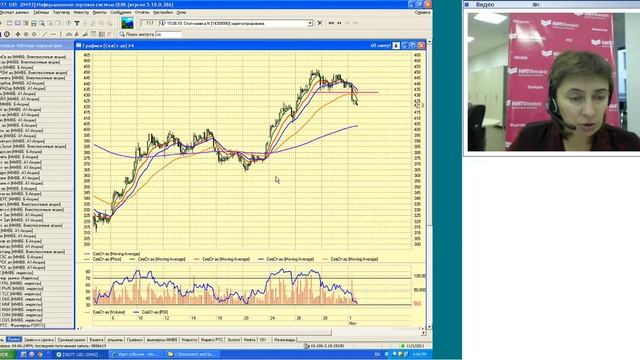Click first double-arrow navigation icon after X
This screenshot has height=360, width=640.
[331, 23]
